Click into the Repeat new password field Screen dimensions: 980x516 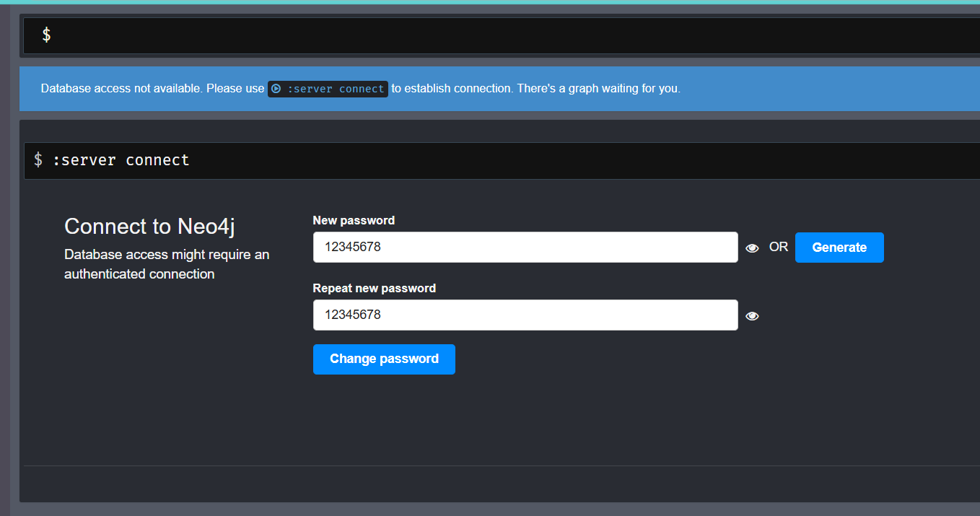coord(525,315)
